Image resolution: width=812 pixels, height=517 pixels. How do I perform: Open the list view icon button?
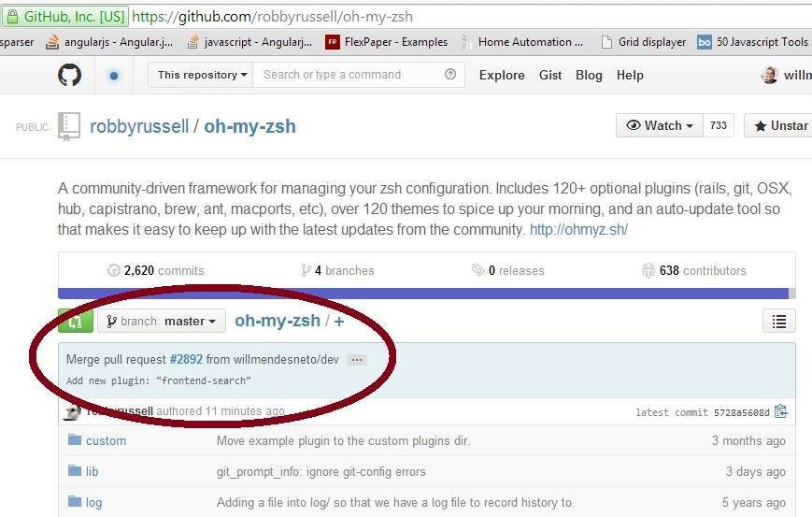tap(779, 322)
